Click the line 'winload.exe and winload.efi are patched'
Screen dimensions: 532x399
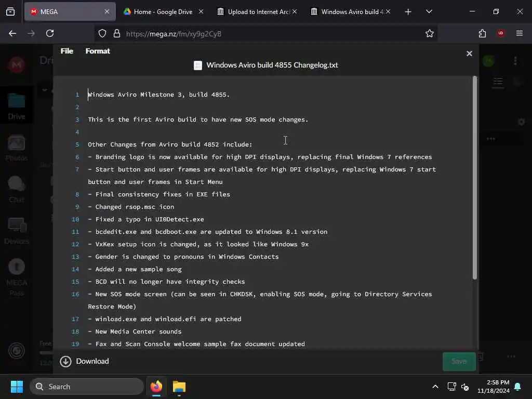[x=165, y=320]
